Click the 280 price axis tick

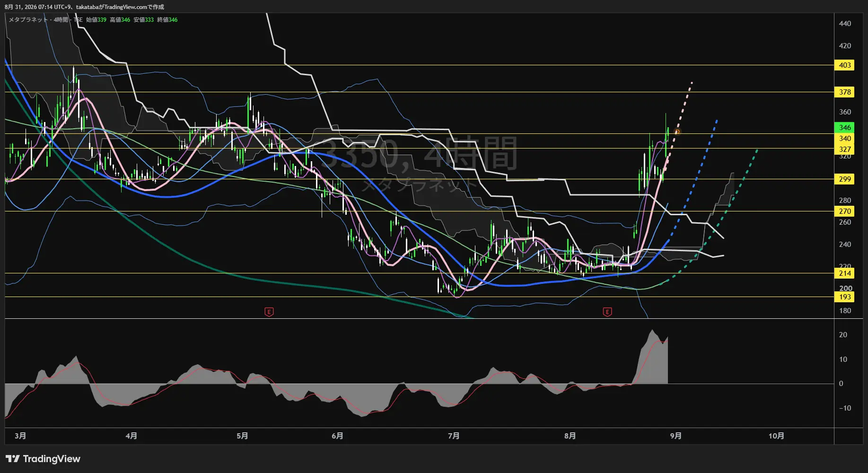coord(845,201)
